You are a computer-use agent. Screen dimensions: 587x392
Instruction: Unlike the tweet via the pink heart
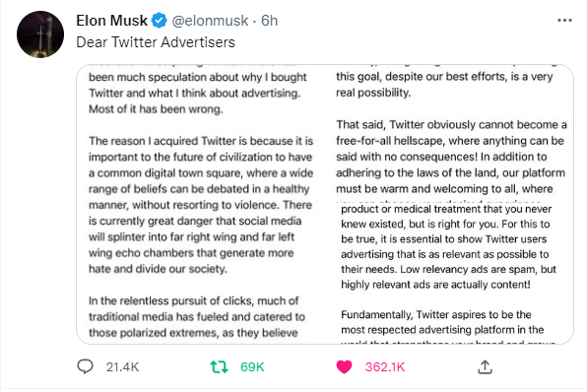(344, 366)
